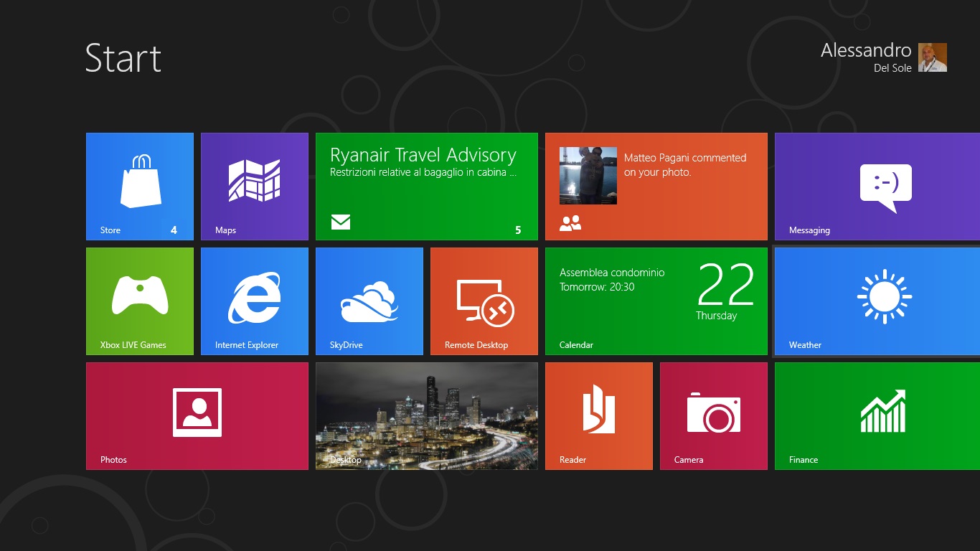This screenshot has height=551, width=980.
Task: Click the Del Sole surname text
Action: (x=892, y=68)
